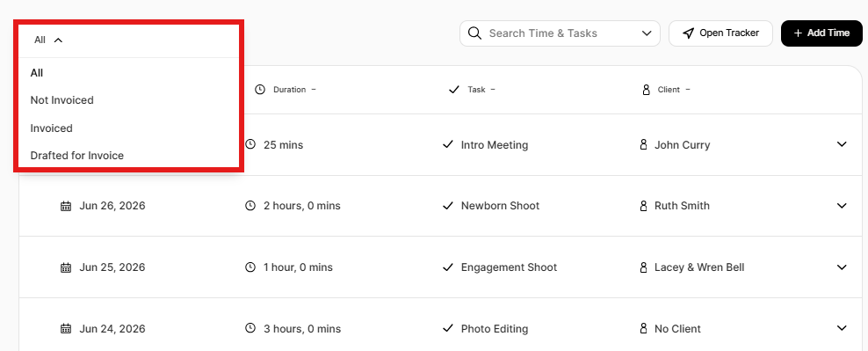Click the clock icon beside 25 mins

tap(250, 144)
